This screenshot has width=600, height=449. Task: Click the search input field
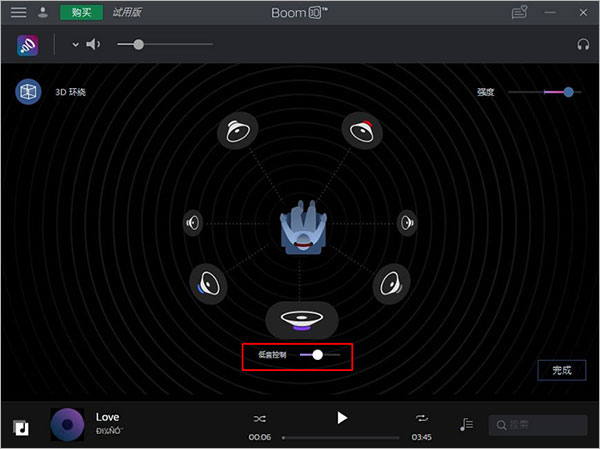tap(538, 425)
